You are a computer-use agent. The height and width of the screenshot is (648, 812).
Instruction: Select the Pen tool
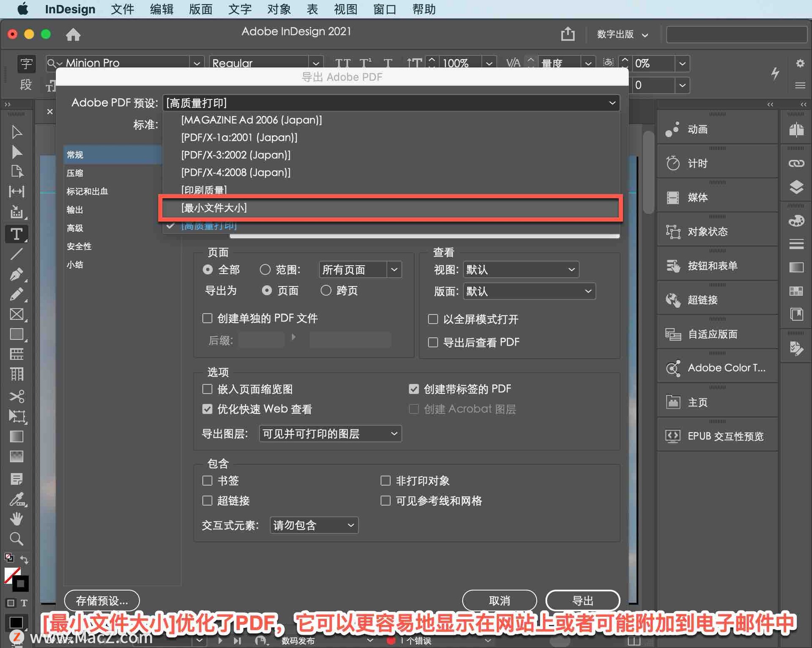pos(16,274)
